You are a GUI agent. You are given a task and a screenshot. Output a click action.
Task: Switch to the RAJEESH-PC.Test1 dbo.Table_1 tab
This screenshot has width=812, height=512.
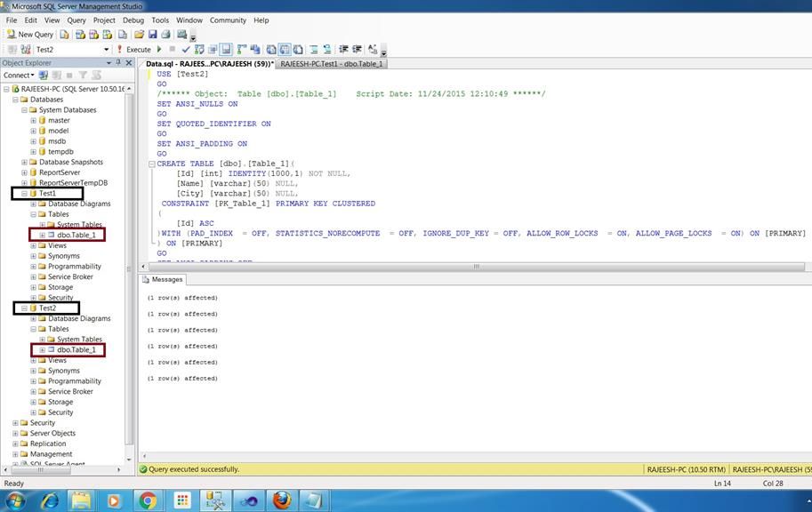click(330, 64)
